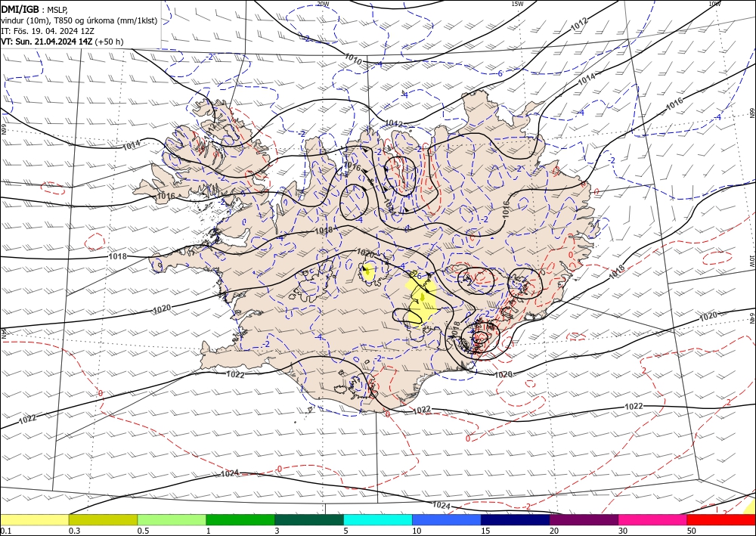Click the 'VT: Sun. 21.04.2024 14Z (+50 h)' line
Viewport: 756px width, 536px height.
pyautogui.click(x=62, y=42)
